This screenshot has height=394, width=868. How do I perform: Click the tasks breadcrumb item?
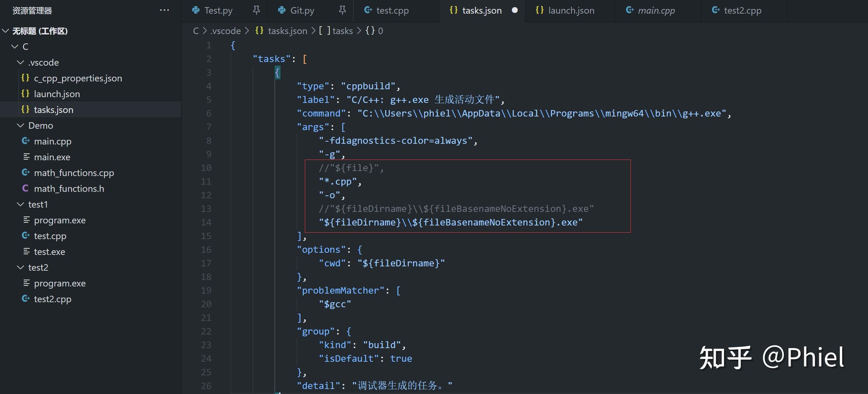pos(342,31)
